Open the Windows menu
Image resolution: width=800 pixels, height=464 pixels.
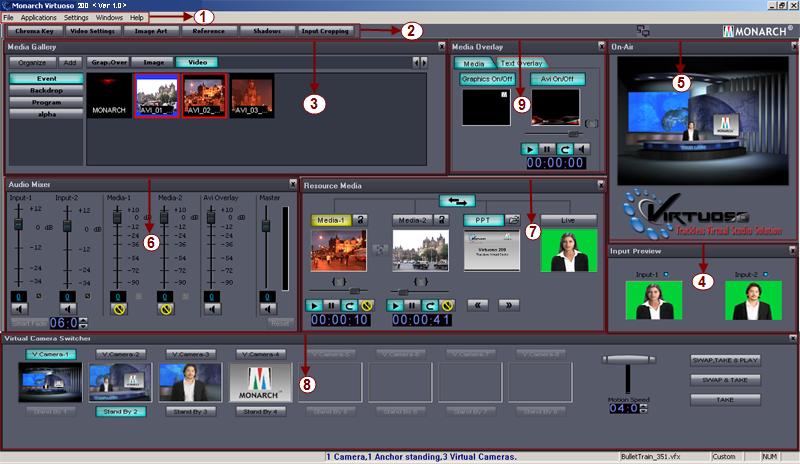click(109, 17)
